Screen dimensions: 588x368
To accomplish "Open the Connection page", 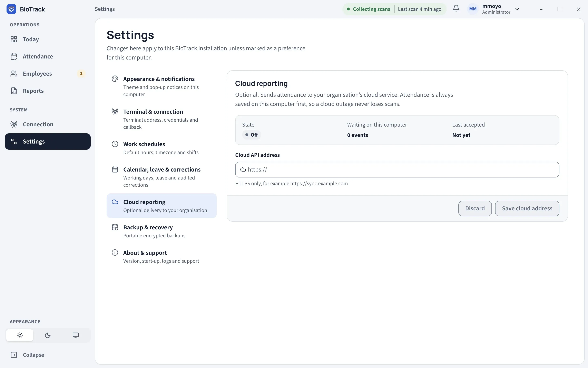I will 48,124.
